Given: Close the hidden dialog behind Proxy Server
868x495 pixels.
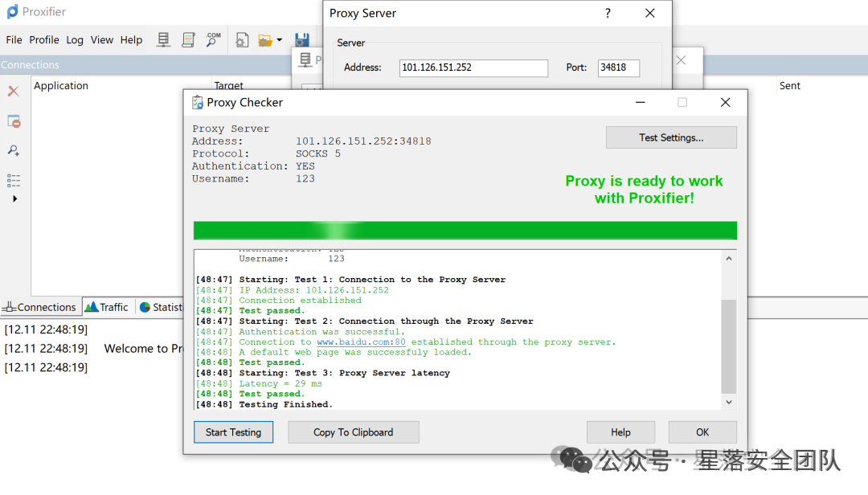Looking at the screenshot, I should (x=682, y=60).
